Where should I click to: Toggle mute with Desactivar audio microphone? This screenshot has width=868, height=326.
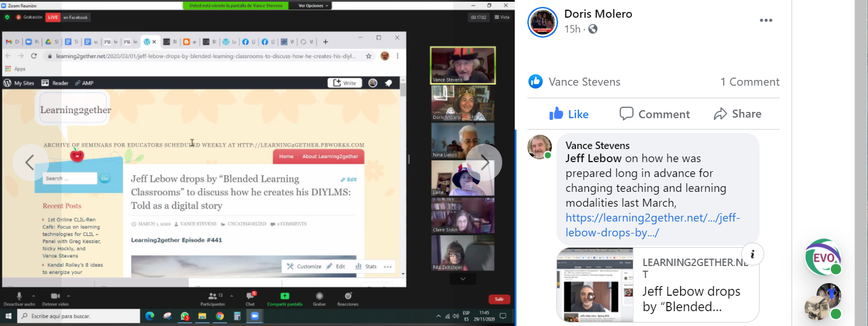tap(19, 298)
